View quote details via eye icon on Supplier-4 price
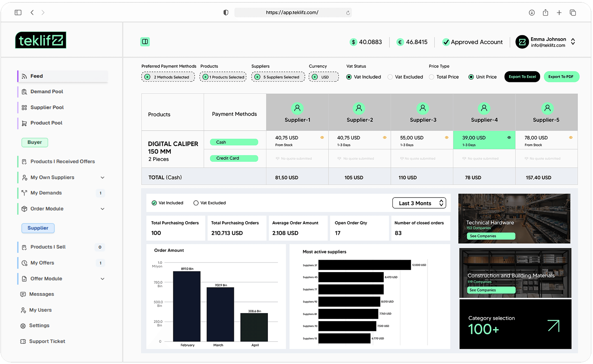The width and height of the screenshot is (593, 364). pyautogui.click(x=509, y=137)
